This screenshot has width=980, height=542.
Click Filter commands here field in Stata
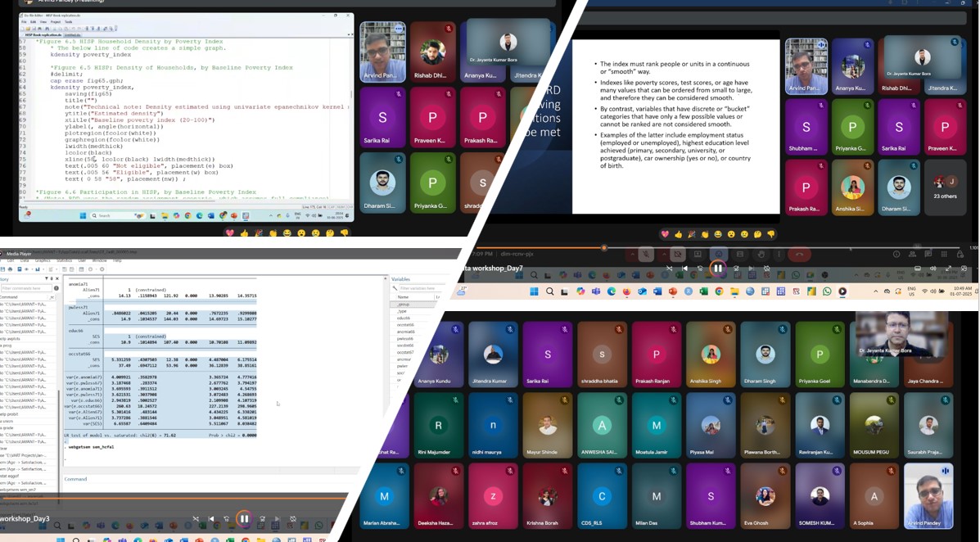pyautogui.click(x=26, y=288)
